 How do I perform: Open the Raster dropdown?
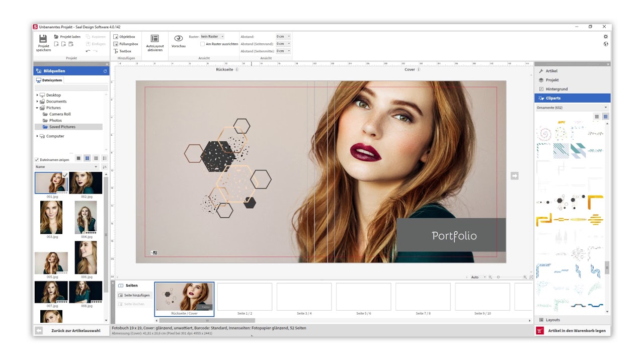(212, 37)
